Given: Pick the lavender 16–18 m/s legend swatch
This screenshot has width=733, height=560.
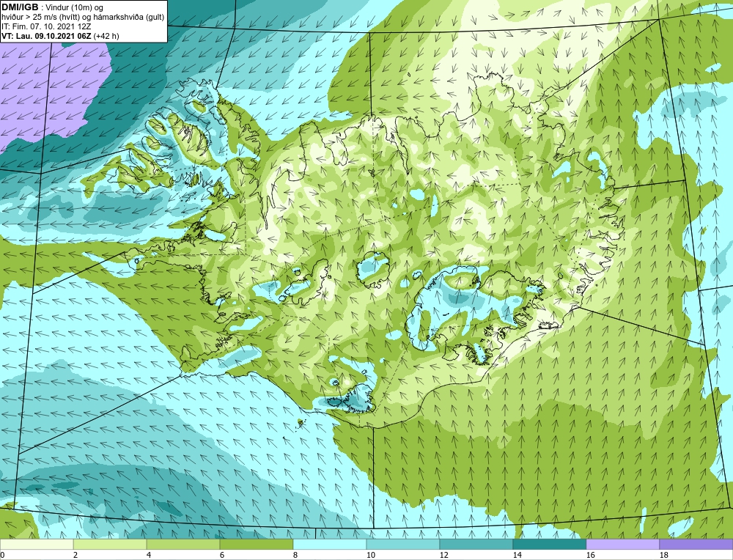Looking at the screenshot, I should pyautogui.click(x=622, y=544).
